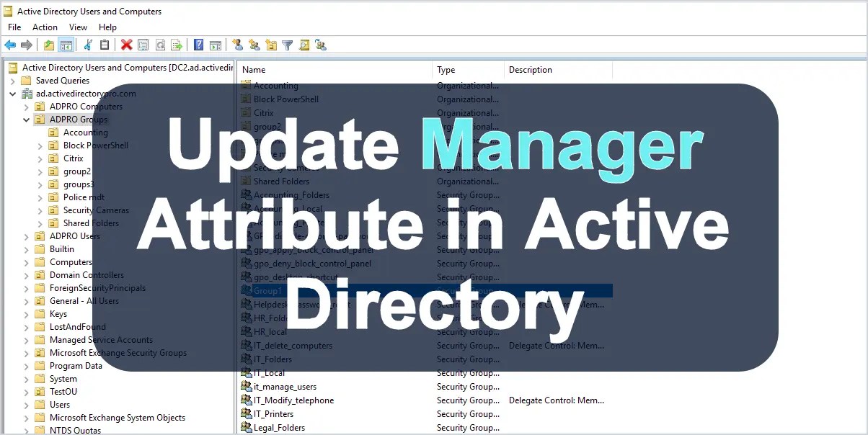Export the current list
This screenshot has width=868, height=435.
[177, 45]
